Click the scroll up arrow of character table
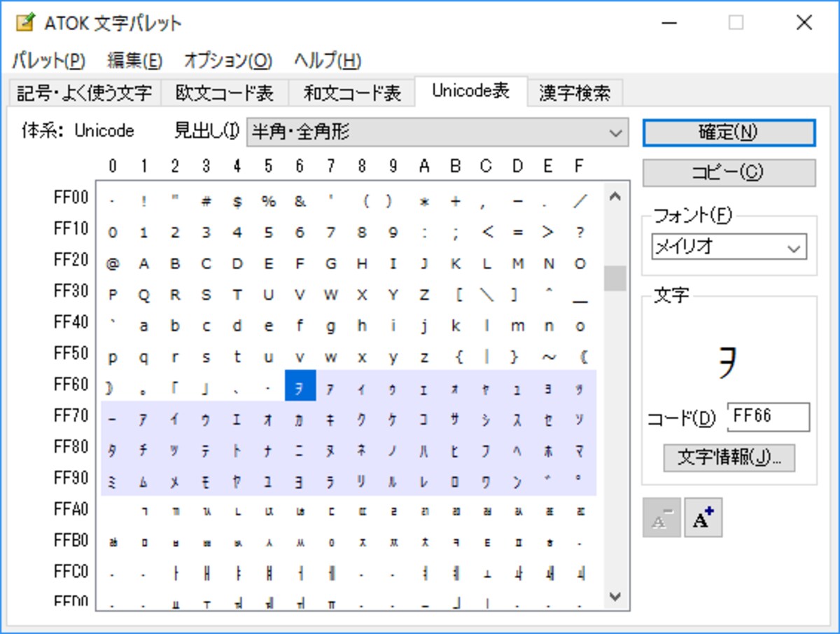This screenshot has height=634, width=840. [615, 197]
